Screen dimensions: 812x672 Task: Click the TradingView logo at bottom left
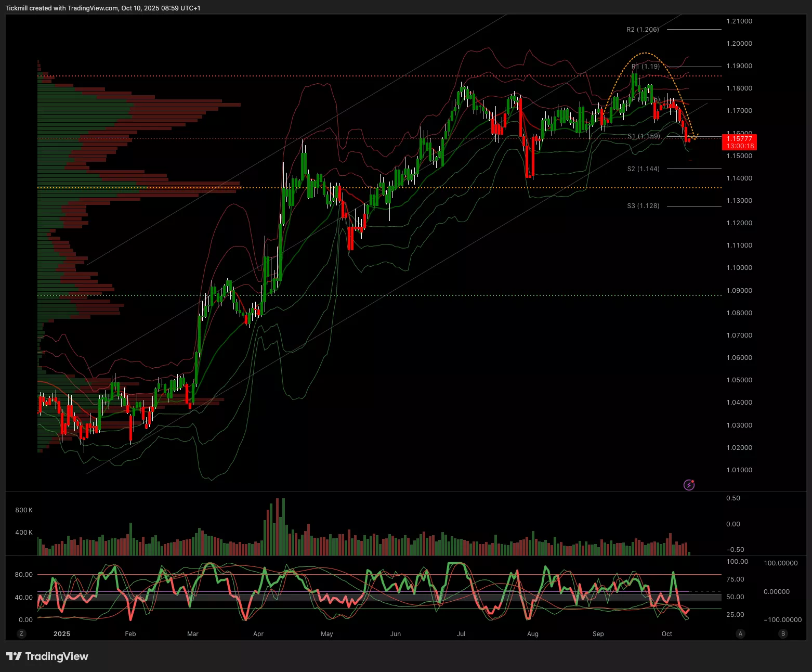[x=47, y=656]
